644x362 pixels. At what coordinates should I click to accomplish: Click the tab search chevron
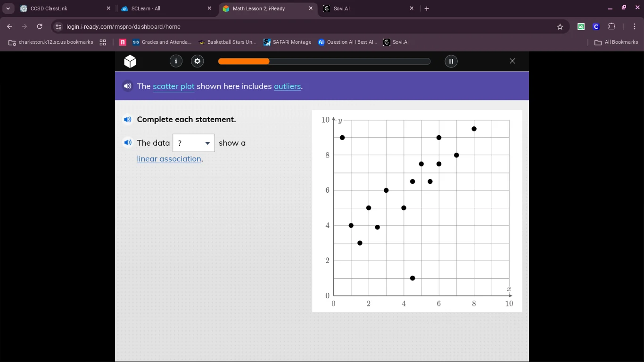coord(8,8)
